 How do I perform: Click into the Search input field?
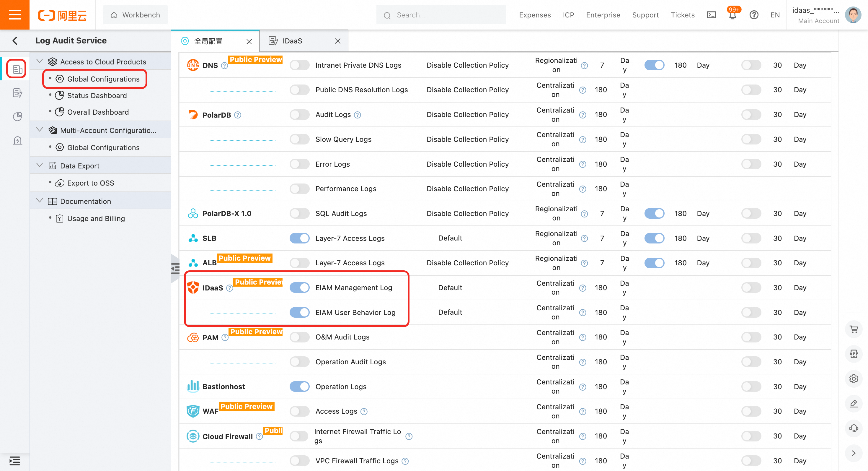point(445,15)
